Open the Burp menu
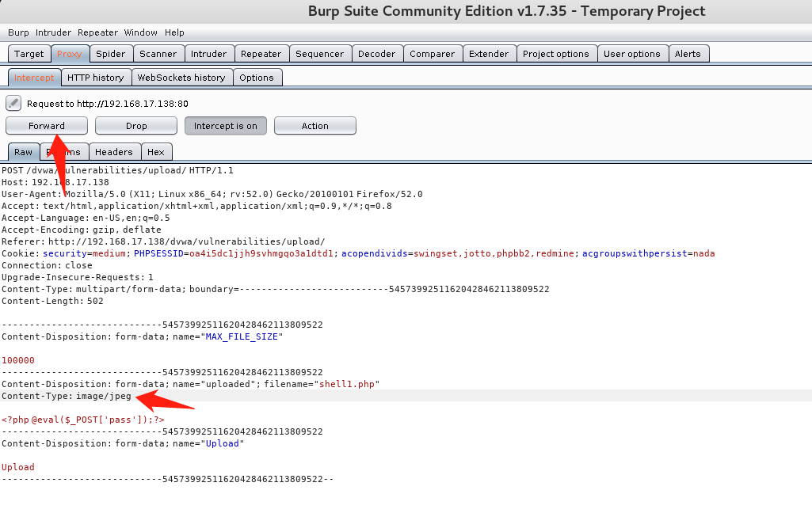Viewport: 812px width, 513px height. tap(19, 32)
